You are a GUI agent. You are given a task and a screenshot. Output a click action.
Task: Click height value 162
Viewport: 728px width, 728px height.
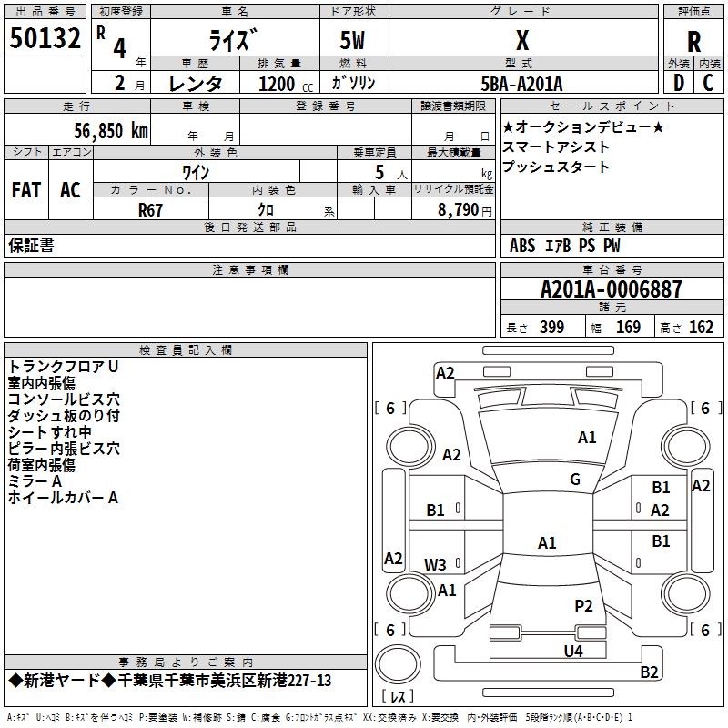[701, 328]
